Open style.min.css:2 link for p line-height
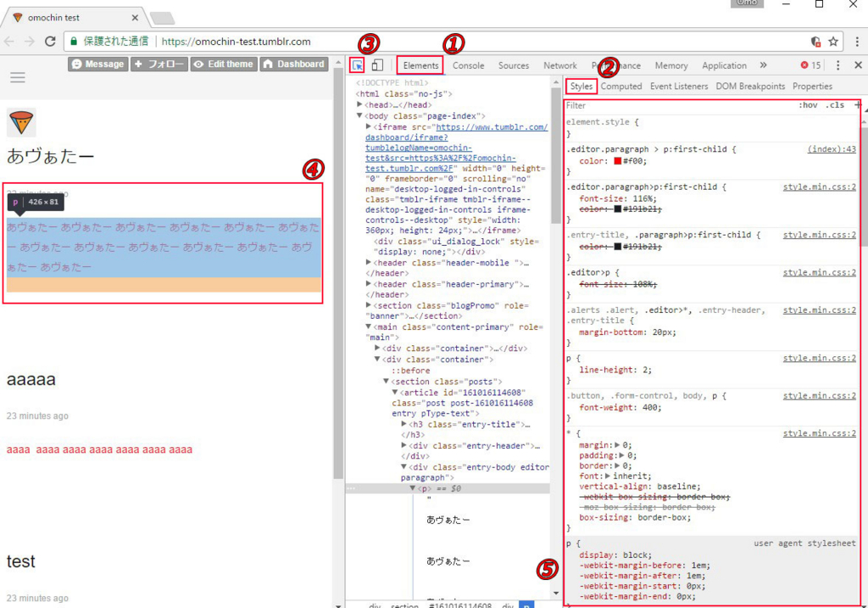Screen dimensions: 868x608 (820, 358)
